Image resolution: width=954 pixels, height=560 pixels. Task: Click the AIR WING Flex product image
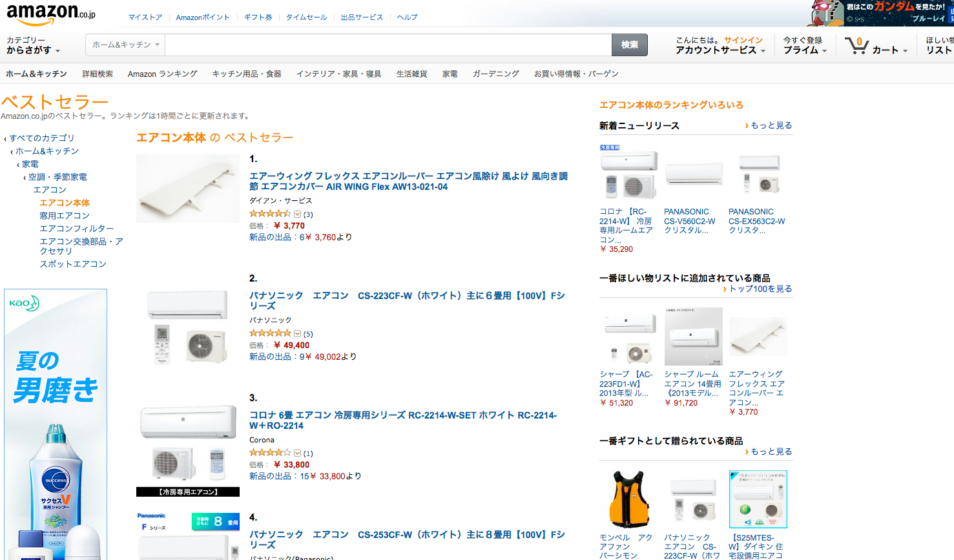(188, 189)
